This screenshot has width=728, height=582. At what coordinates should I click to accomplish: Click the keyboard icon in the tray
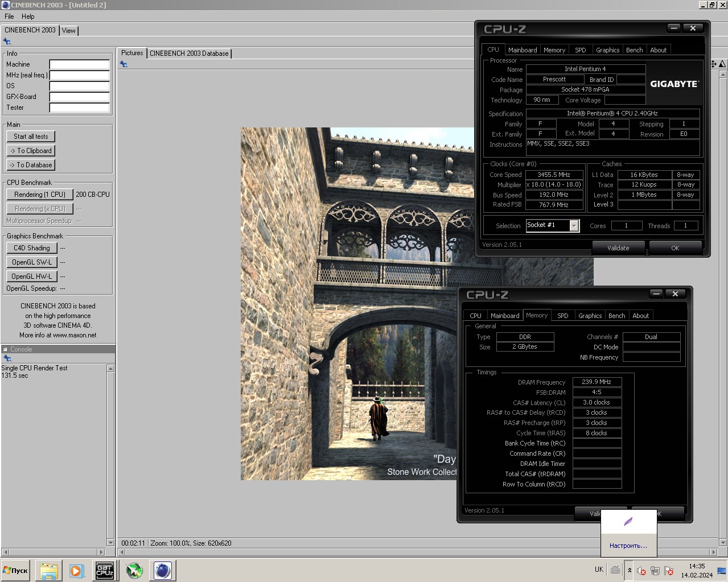pos(615,569)
